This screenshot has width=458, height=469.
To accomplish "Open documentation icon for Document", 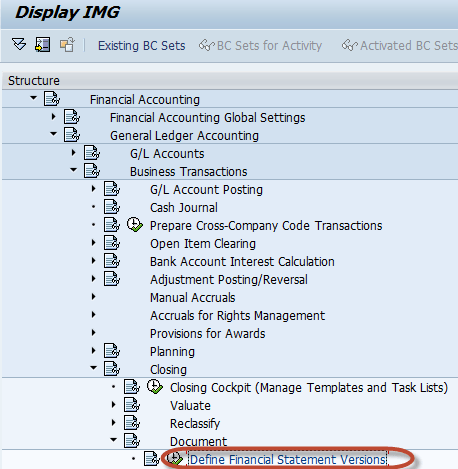I will [x=132, y=441].
